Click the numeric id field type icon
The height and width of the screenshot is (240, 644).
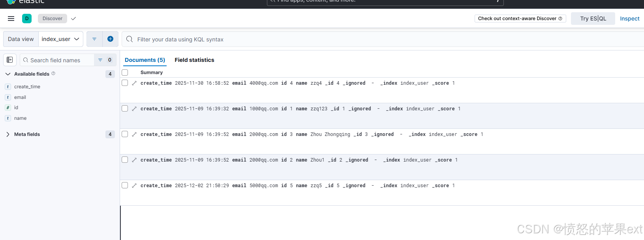(8, 108)
